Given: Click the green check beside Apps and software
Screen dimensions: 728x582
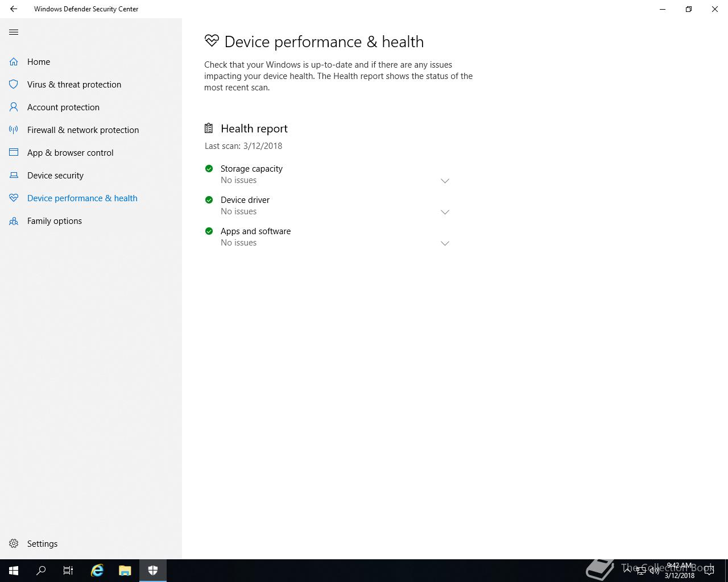Looking at the screenshot, I should pyautogui.click(x=209, y=231).
